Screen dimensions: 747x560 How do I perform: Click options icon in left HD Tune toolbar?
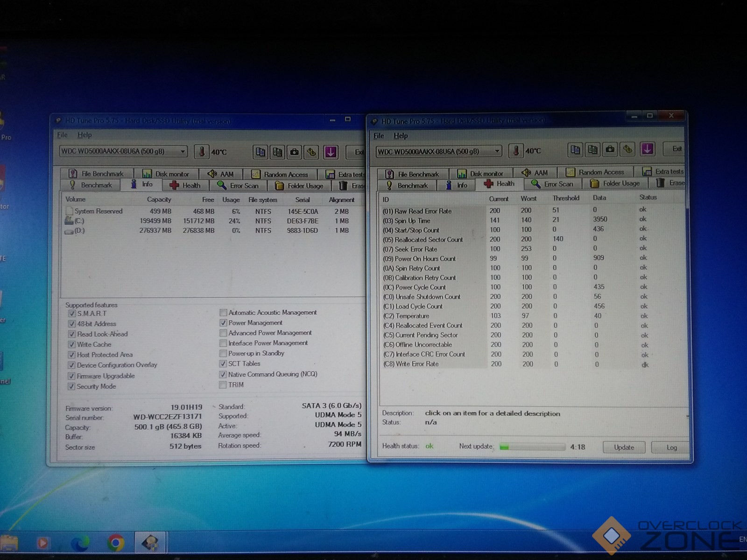(x=312, y=152)
